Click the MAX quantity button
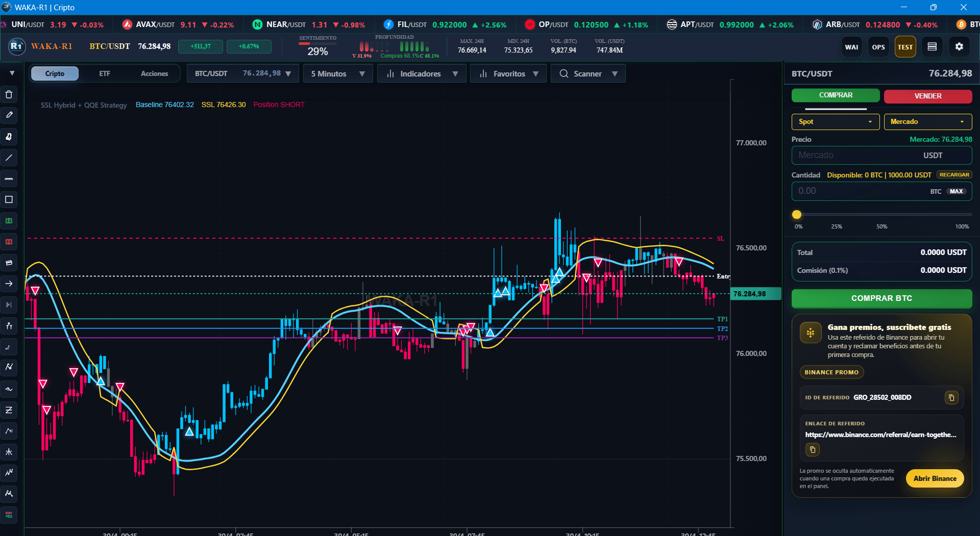The width and height of the screenshot is (980, 536). click(957, 191)
